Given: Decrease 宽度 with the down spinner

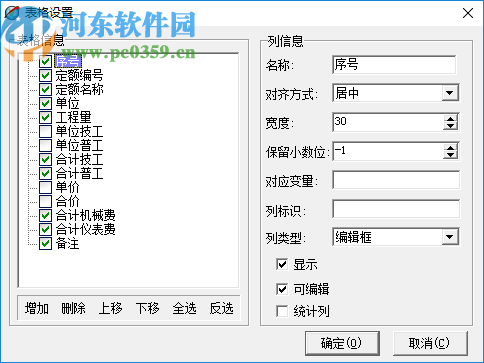Looking at the screenshot, I should click(x=451, y=126).
